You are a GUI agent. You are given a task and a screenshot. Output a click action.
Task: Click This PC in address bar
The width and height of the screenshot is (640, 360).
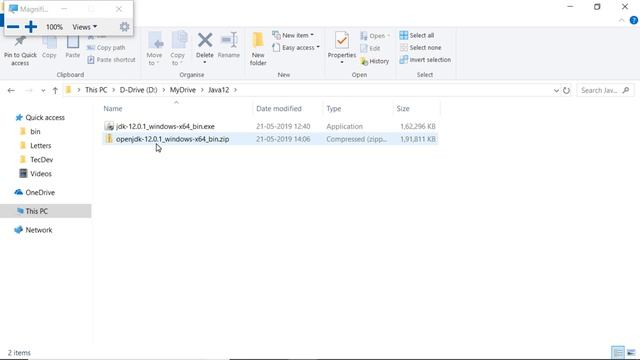point(96,90)
